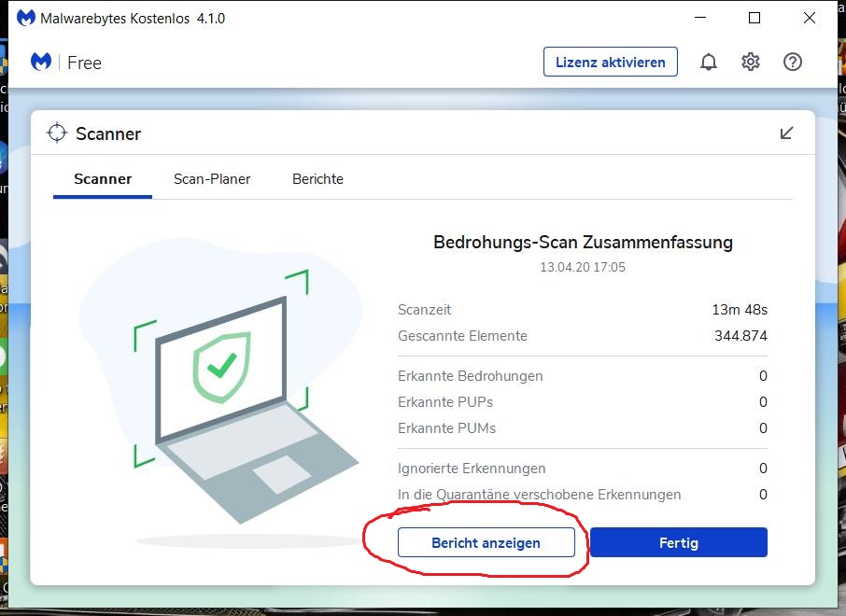Viewport: 846px width, 616px height.
Task: Open the Berichte tab
Action: [317, 179]
